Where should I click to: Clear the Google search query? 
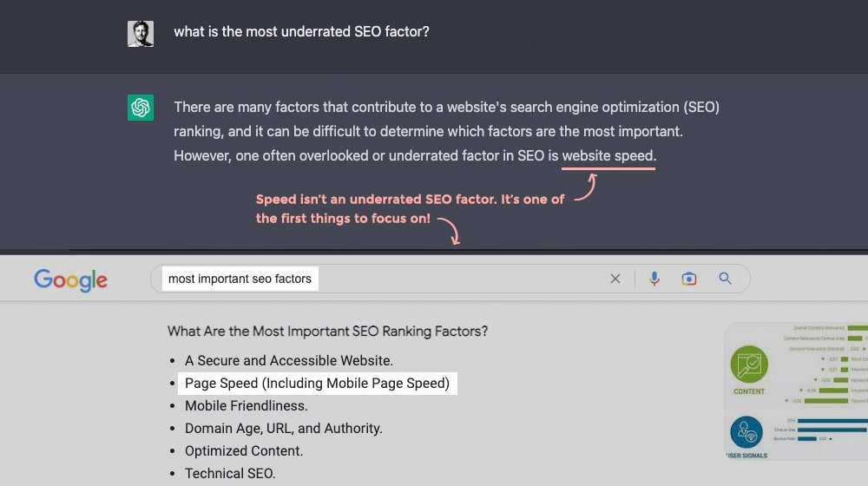(x=615, y=279)
